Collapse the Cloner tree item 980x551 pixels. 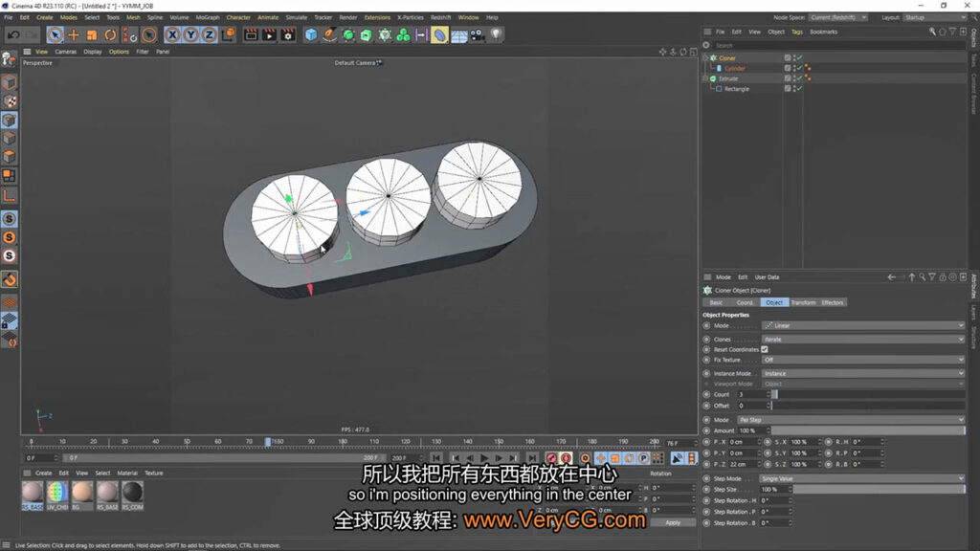click(705, 58)
